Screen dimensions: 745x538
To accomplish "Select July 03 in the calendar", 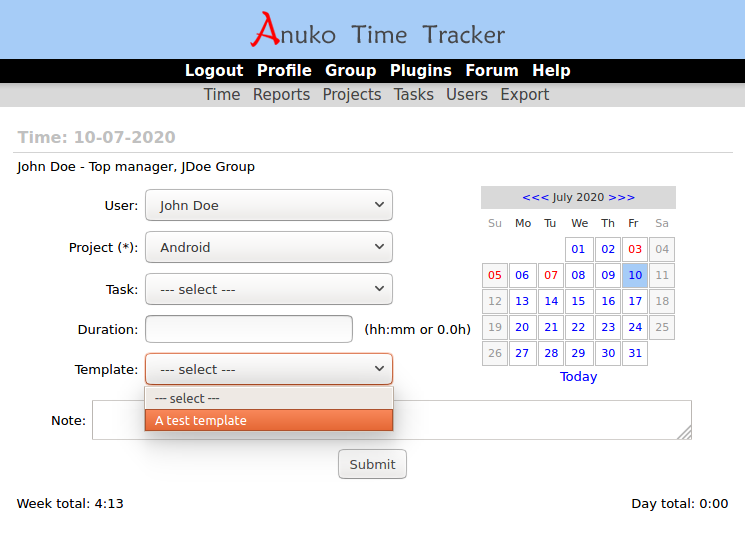I will (x=635, y=249).
